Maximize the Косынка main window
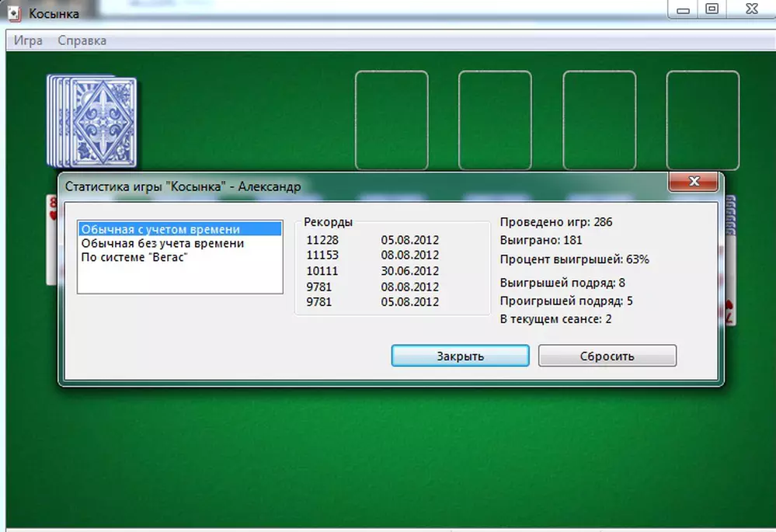 click(x=712, y=9)
